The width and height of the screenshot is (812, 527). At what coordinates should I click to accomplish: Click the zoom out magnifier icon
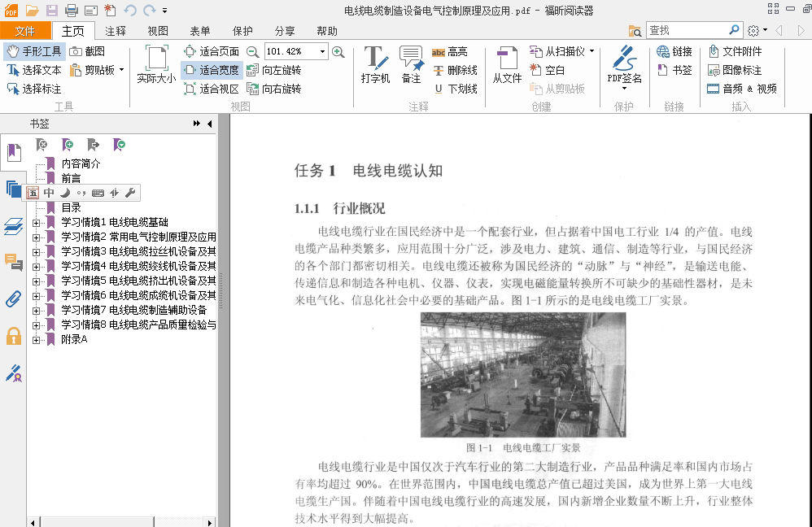[252, 51]
